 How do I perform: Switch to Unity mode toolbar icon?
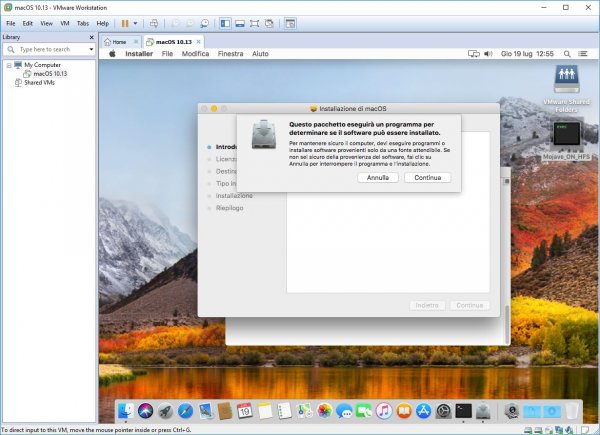269,23
